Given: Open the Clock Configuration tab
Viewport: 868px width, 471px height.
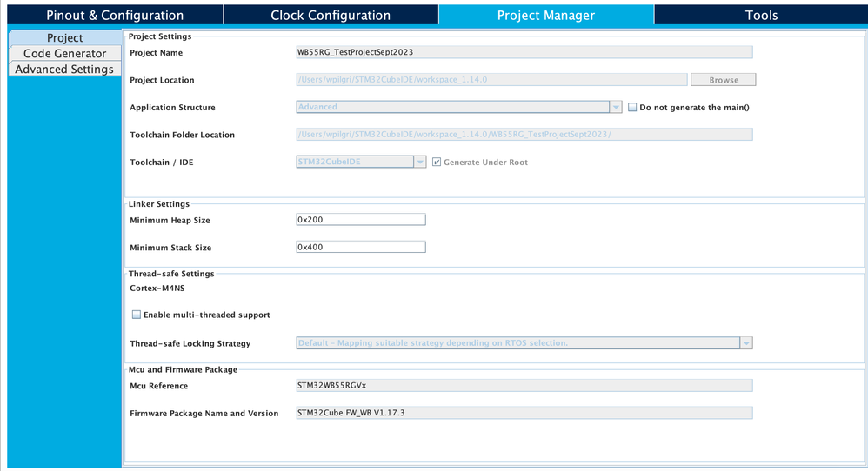Looking at the screenshot, I should click(x=331, y=15).
